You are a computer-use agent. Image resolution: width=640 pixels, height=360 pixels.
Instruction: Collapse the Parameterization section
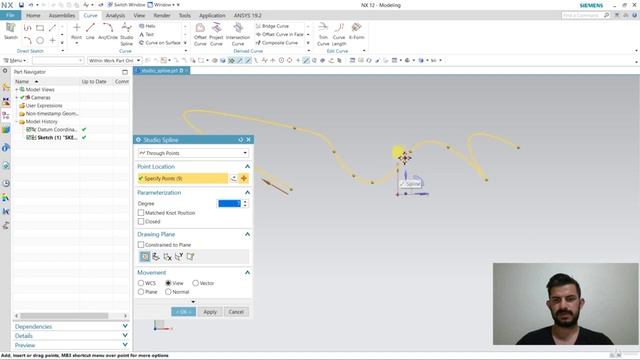[x=247, y=192]
